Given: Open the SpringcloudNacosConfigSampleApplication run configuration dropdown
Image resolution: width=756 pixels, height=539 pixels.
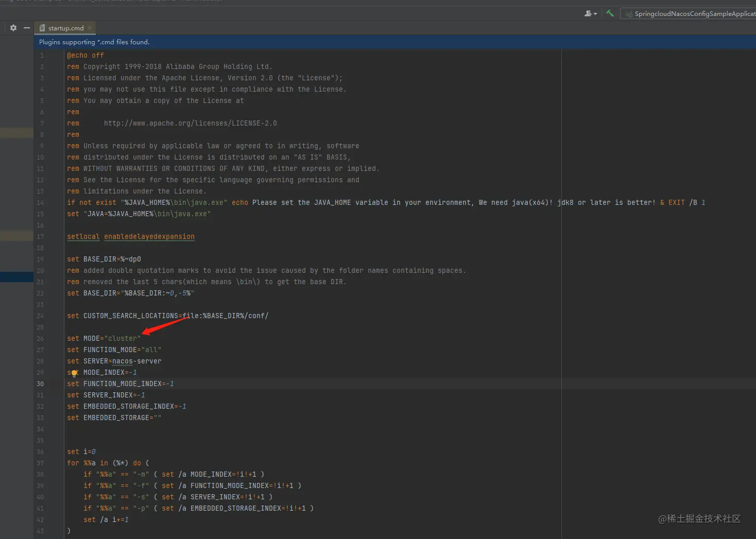Looking at the screenshot, I should coord(689,14).
